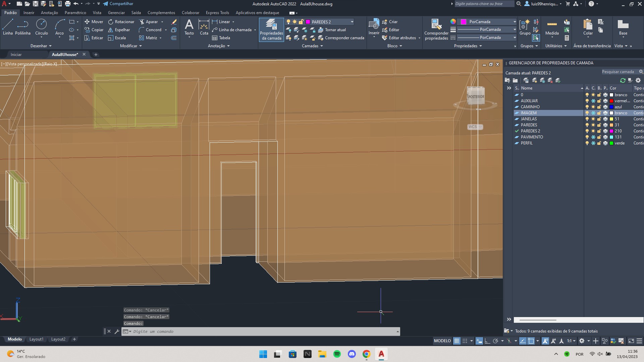Select the Linha drawing tool
Screen dimensions: 644x362
click(8, 27)
